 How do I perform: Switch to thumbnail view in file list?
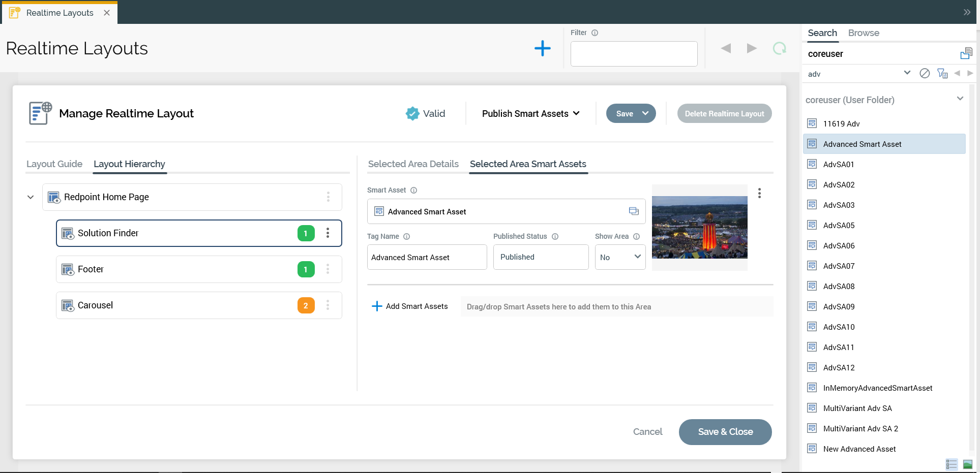pos(967,464)
